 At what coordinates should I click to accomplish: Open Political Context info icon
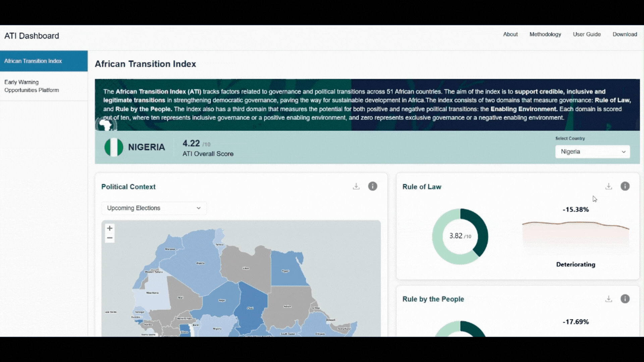pyautogui.click(x=373, y=186)
